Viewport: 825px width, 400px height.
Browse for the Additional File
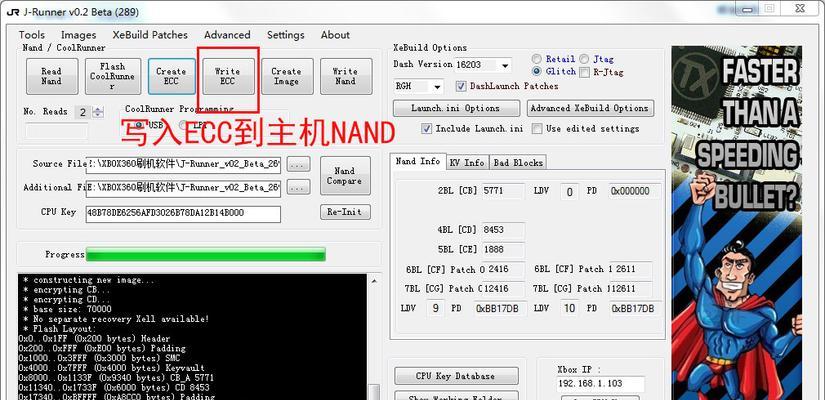298,187
